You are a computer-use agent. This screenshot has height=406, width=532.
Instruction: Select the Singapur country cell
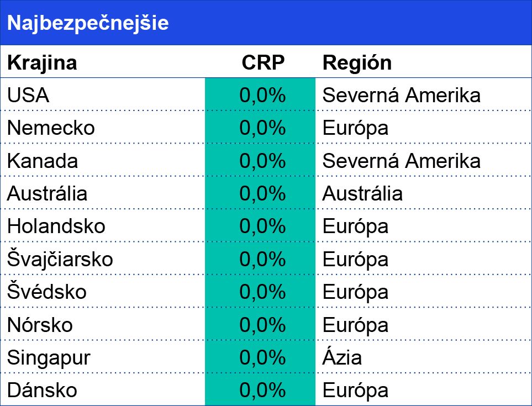point(48,357)
